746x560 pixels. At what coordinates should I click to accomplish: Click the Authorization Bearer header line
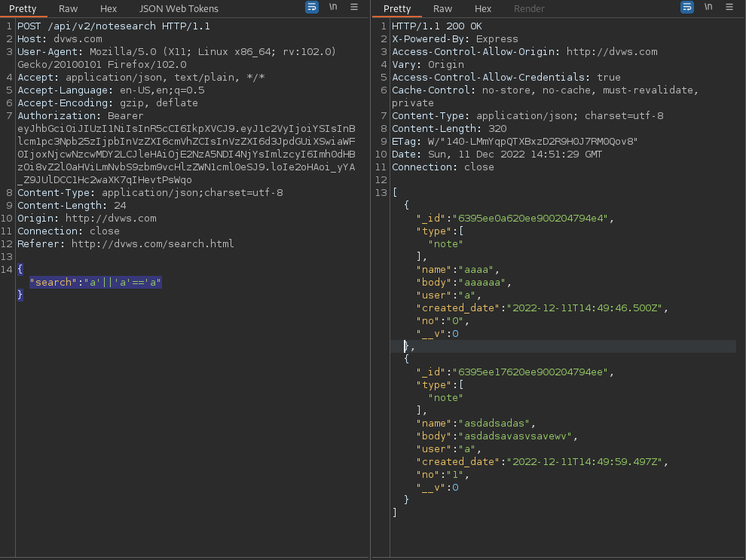81,115
